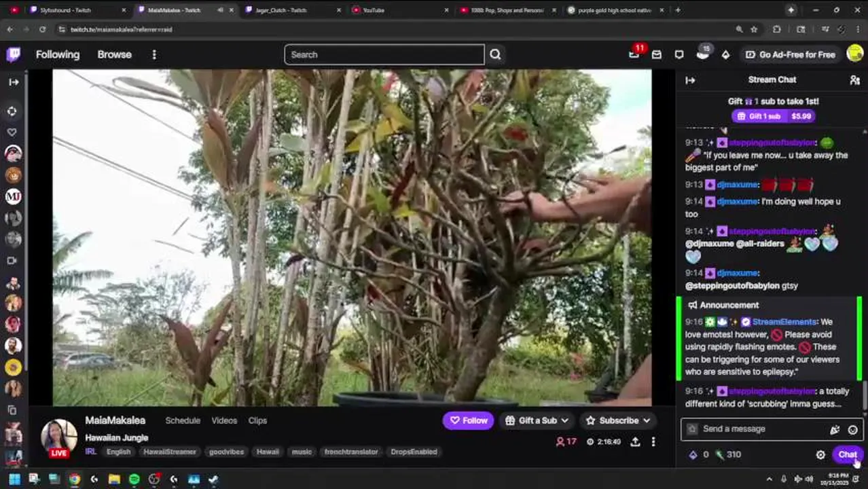Select the music tag
This screenshot has width=868, height=489.
(302, 452)
